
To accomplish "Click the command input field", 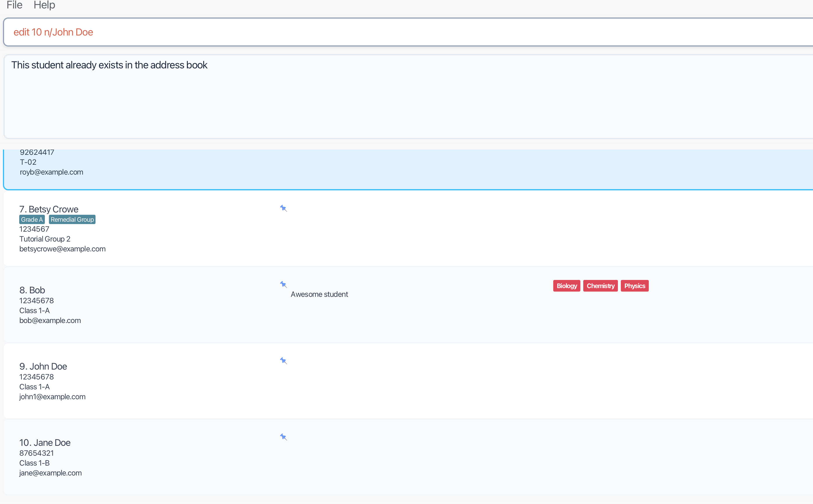I will [400, 32].
